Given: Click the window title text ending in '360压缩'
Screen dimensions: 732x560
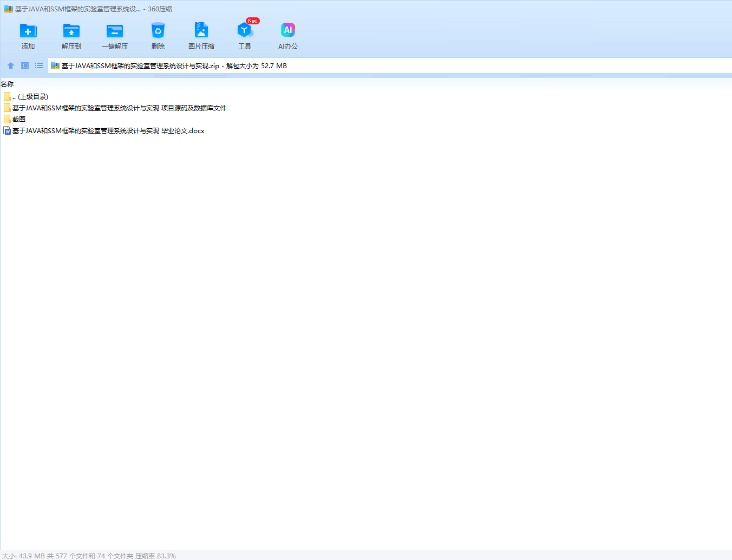Looking at the screenshot, I should [94, 9].
